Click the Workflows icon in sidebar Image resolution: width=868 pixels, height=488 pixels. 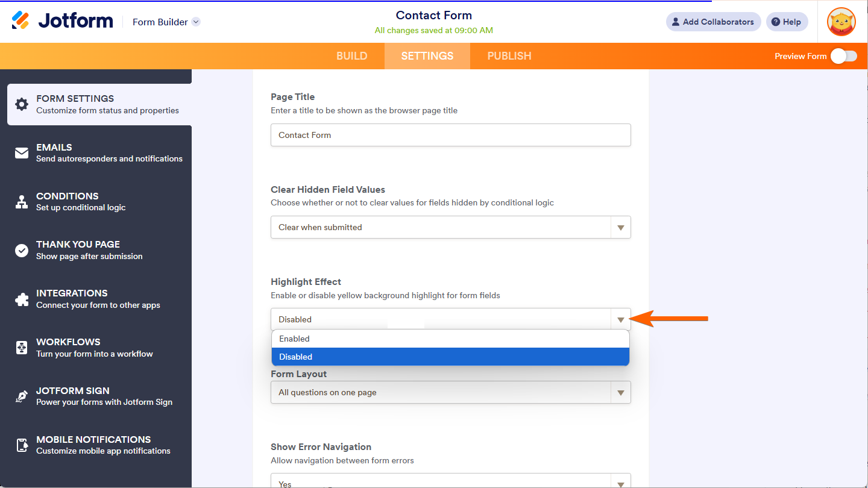coord(22,348)
